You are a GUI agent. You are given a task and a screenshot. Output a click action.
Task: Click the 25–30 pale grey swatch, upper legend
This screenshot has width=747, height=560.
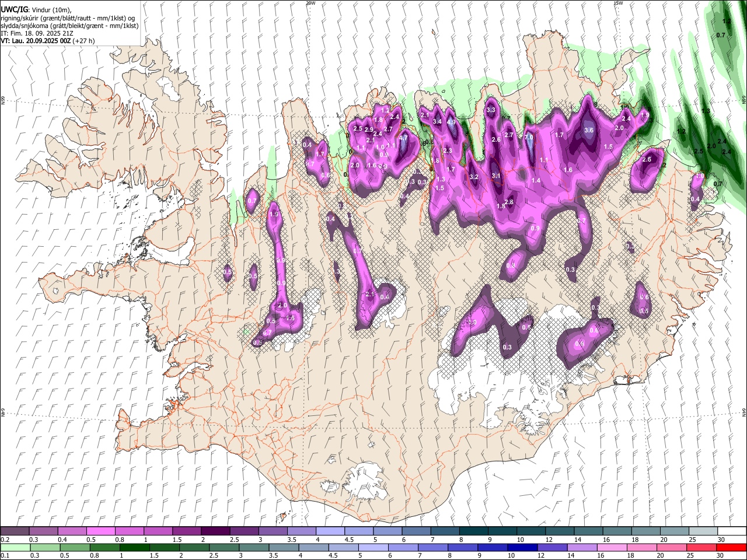[x=703, y=531]
